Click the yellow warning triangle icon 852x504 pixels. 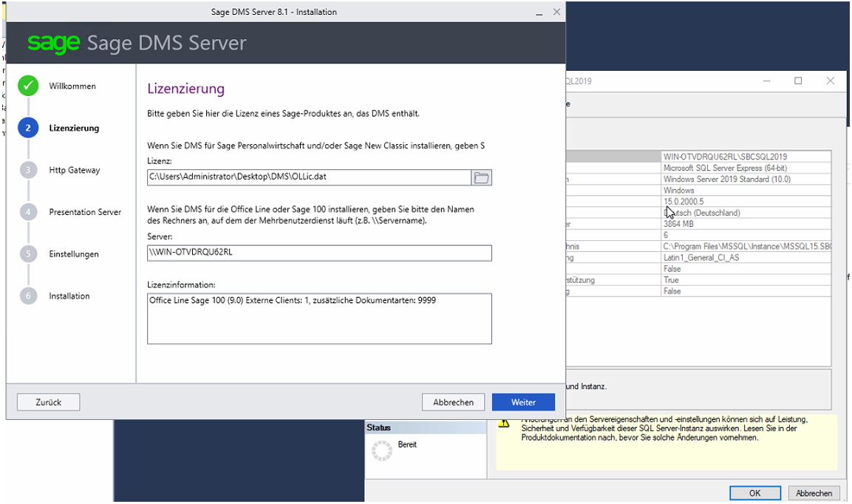[x=504, y=423]
